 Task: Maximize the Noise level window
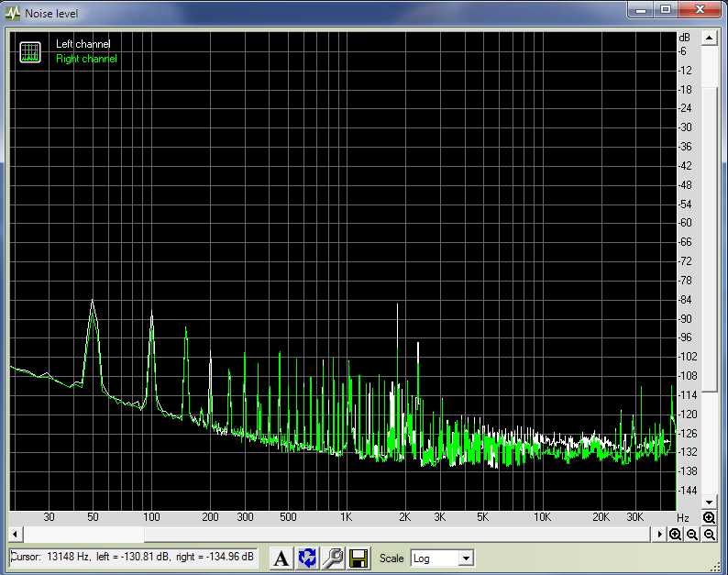(x=666, y=10)
